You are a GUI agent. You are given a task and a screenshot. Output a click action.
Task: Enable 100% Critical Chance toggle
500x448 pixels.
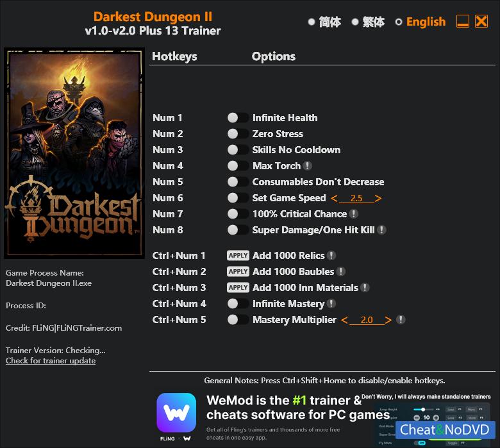coord(238,213)
